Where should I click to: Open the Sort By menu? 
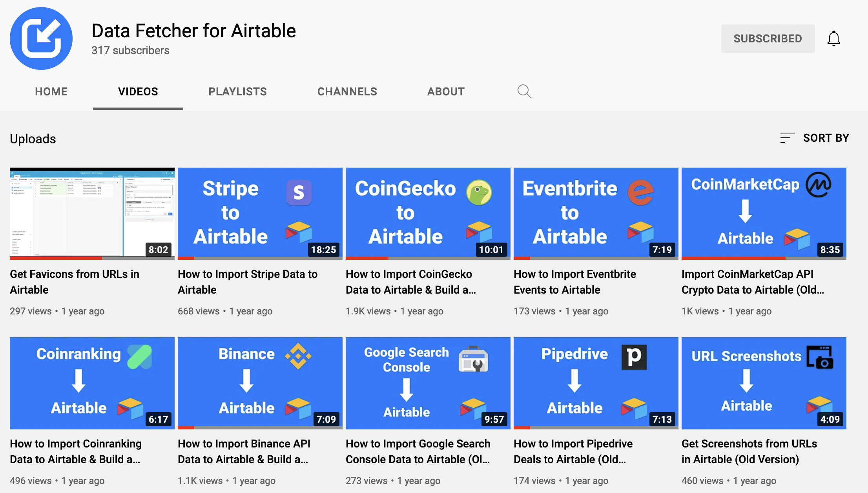(815, 138)
